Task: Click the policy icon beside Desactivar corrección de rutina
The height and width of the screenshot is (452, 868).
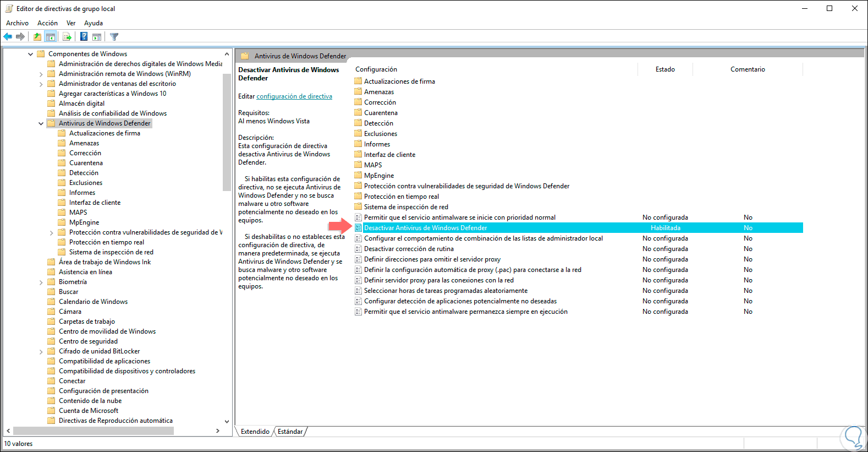Action: coord(358,249)
